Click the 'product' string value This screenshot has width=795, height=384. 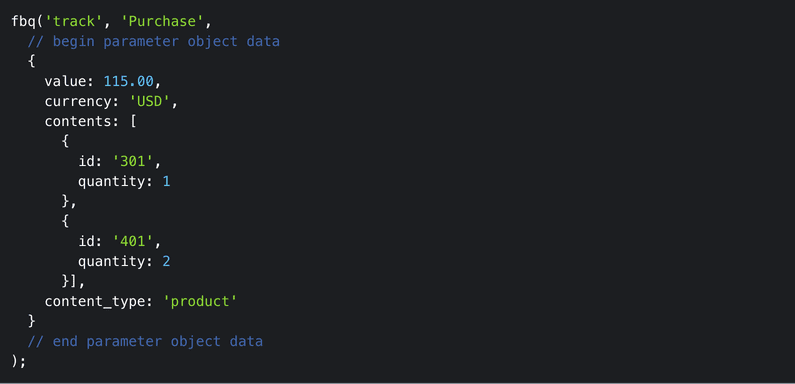click(200, 301)
